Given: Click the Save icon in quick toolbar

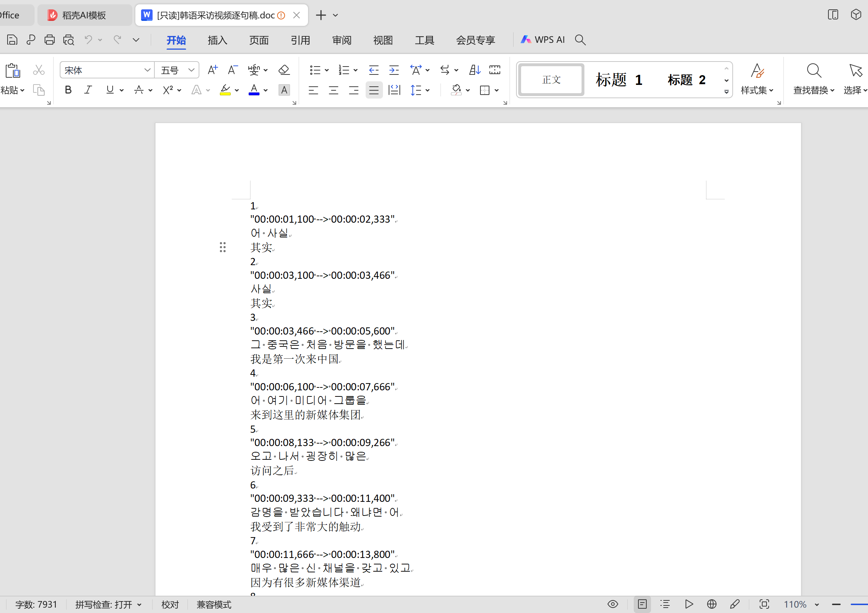Looking at the screenshot, I should (12, 40).
